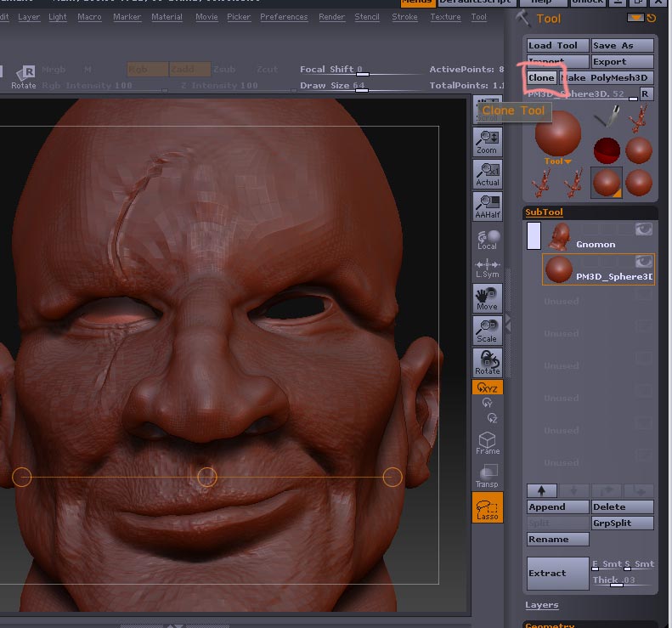
Task: Toggle Transp transparency mode
Action: pos(488,476)
